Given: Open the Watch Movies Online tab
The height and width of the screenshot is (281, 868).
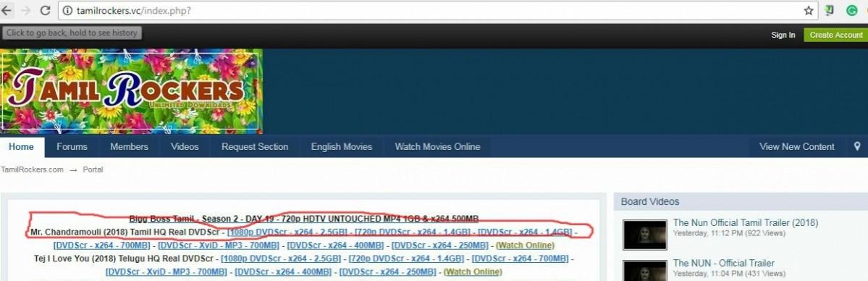Looking at the screenshot, I should point(437,147).
